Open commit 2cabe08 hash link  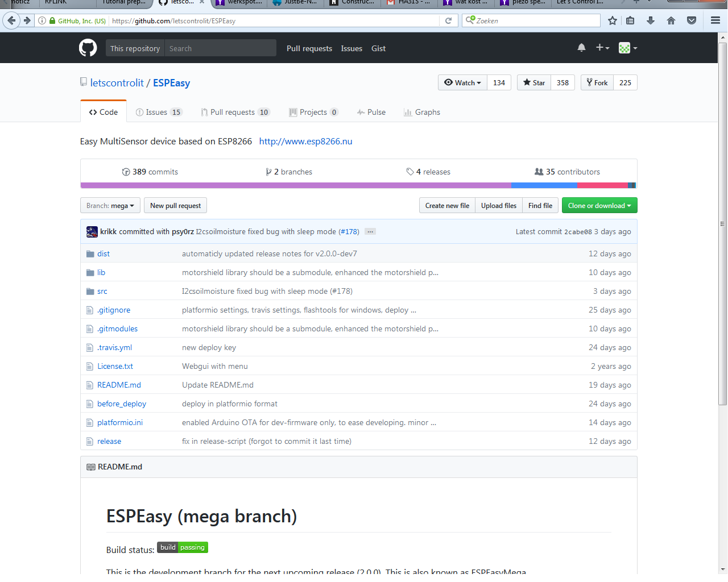click(578, 231)
